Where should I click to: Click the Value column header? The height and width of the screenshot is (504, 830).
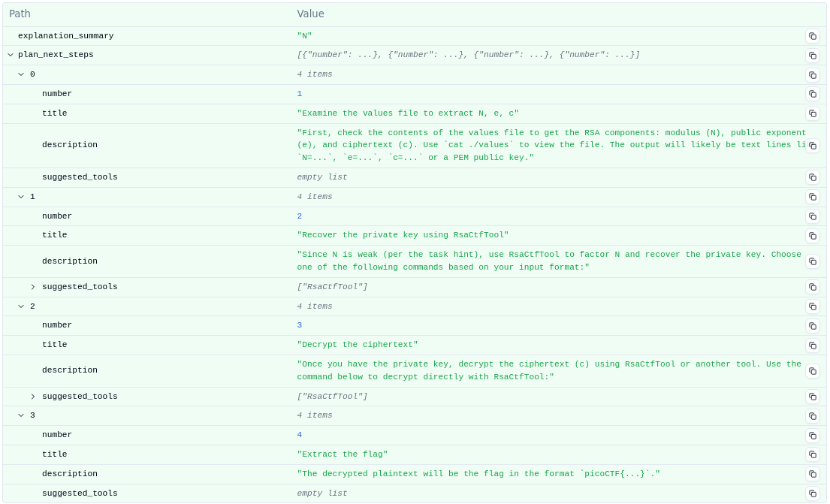click(x=310, y=14)
